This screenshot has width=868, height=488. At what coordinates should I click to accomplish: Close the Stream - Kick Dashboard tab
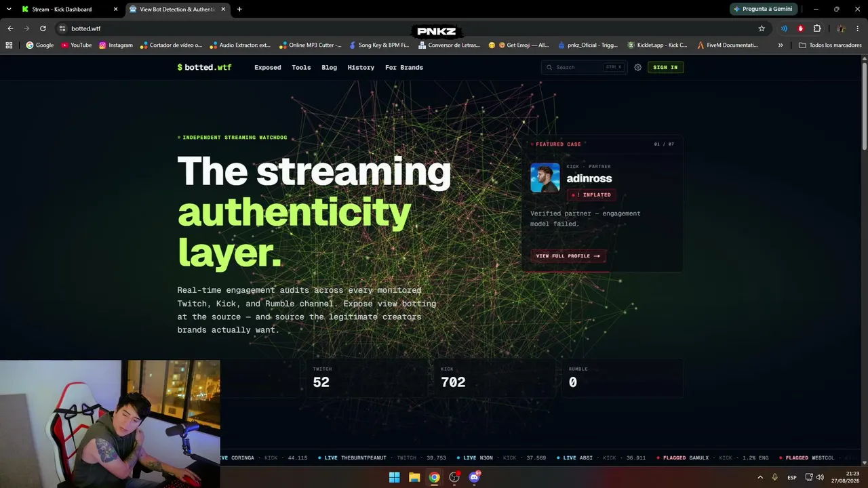coord(115,9)
